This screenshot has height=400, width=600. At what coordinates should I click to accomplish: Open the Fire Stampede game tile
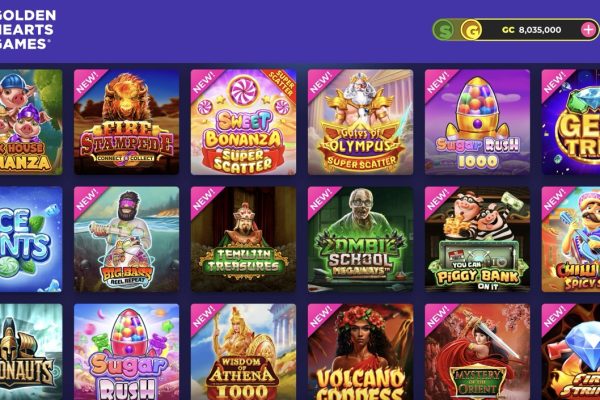(x=126, y=122)
